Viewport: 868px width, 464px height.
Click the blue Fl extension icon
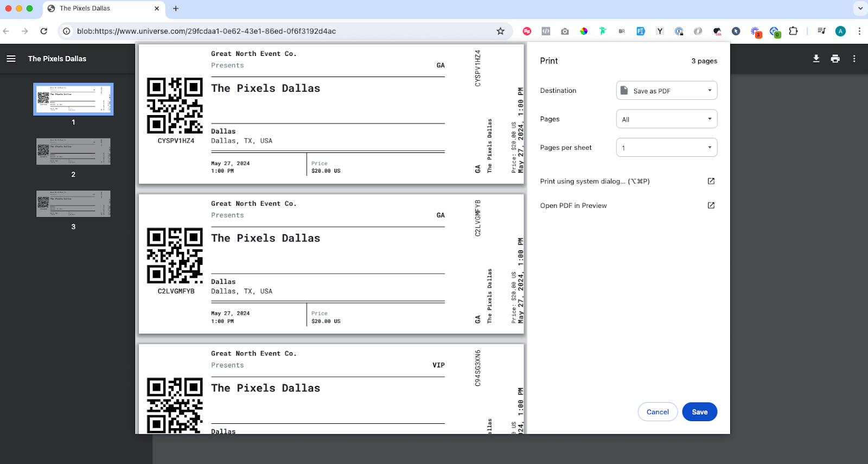point(641,31)
